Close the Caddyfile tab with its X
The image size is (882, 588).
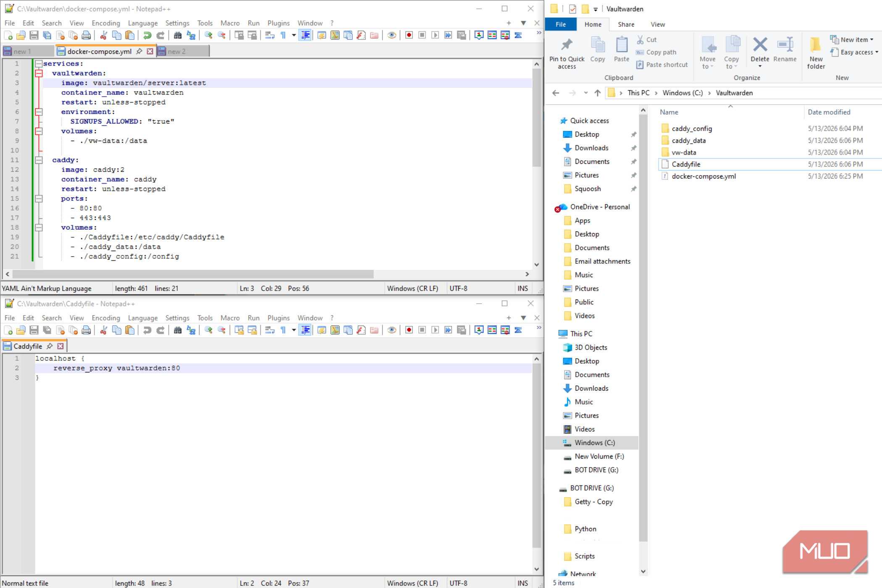tap(60, 346)
